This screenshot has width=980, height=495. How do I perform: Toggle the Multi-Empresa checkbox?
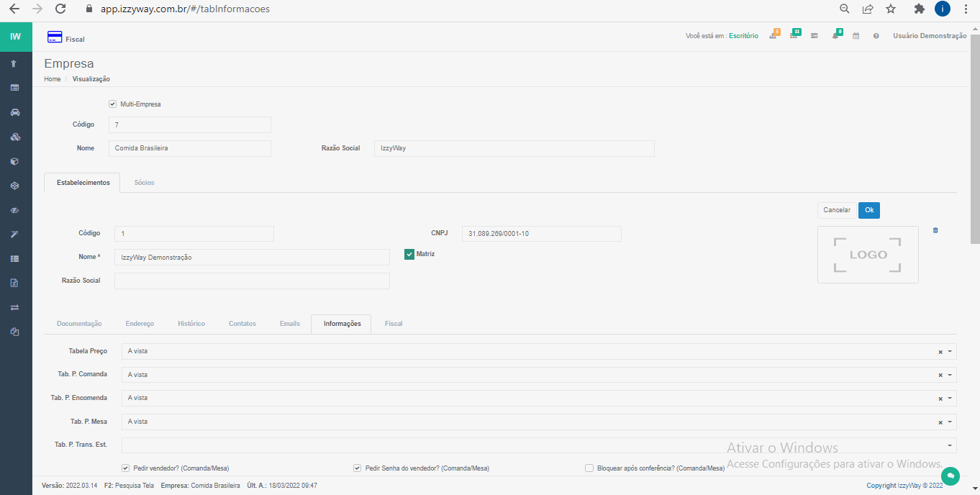coord(113,104)
